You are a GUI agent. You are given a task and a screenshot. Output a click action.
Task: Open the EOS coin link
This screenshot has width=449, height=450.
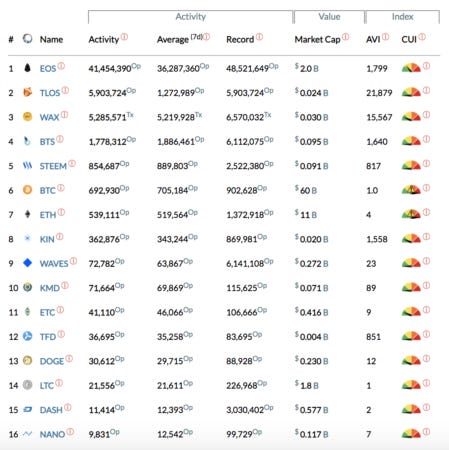click(48, 69)
